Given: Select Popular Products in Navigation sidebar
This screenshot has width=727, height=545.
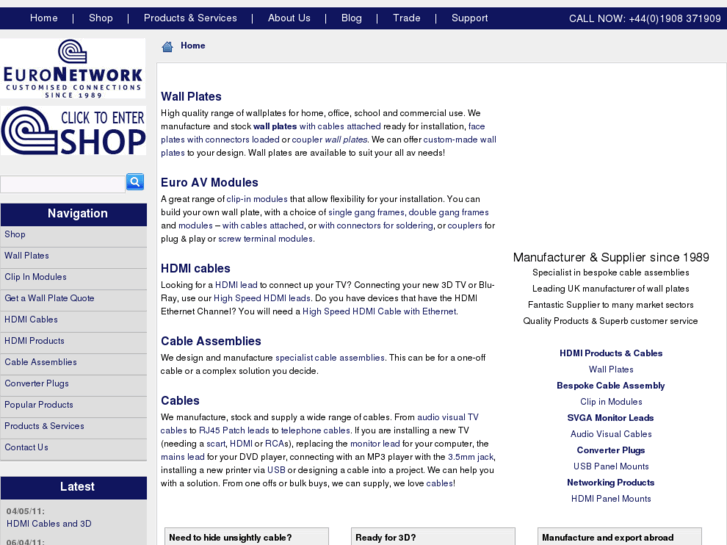Looking at the screenshot, I should point(73,405).
